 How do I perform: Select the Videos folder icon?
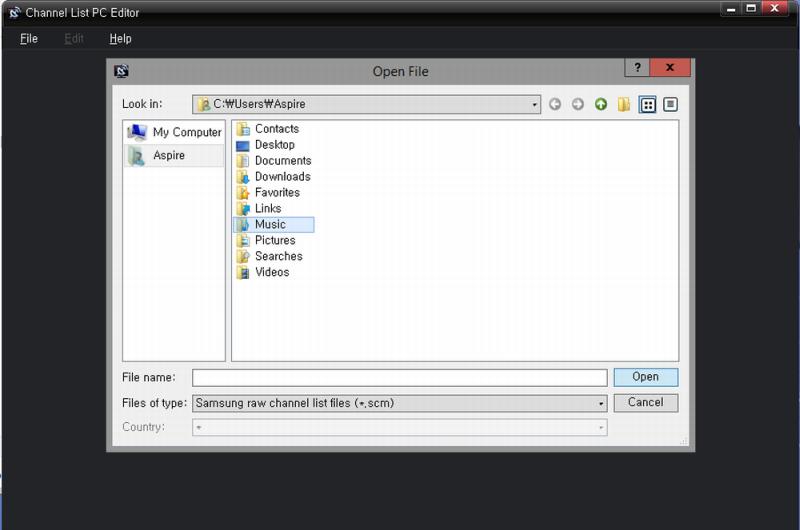click(243, 272)
